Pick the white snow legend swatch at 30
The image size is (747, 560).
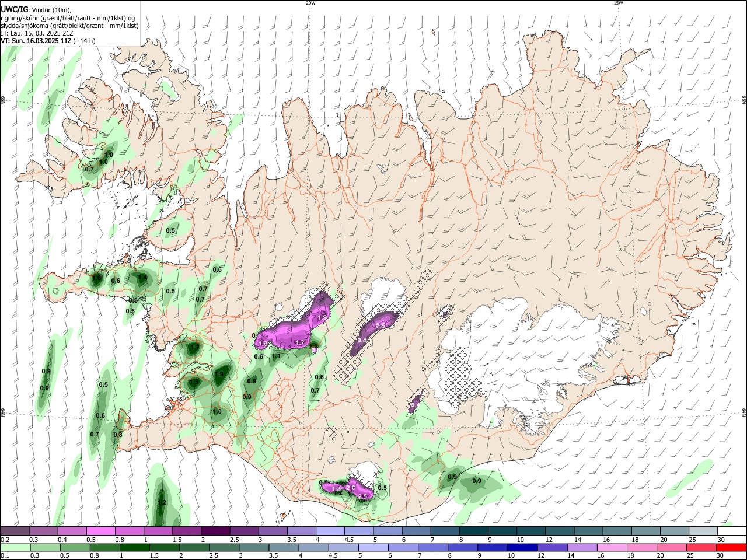tap(732, 531)
